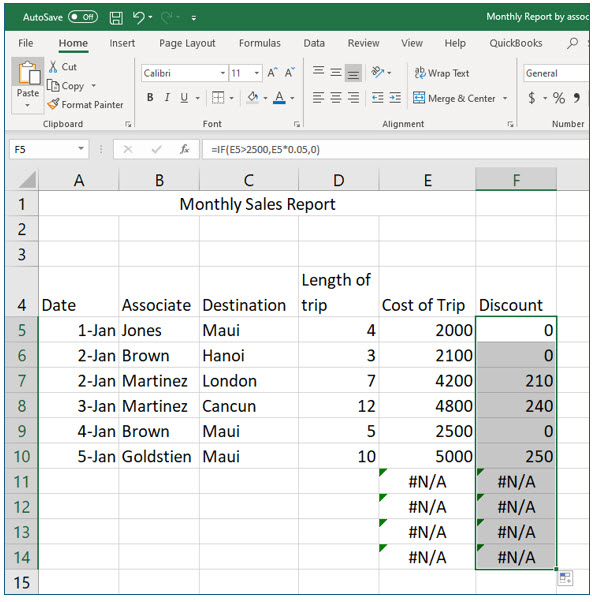Click the Orientation text angle icon
Viewport: 592px width, 602px height.
(378, 72)
